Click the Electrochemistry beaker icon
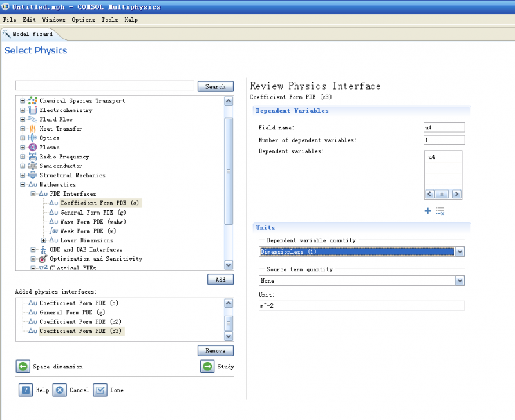This screenshot has height=420, width=515. [33, 110]
